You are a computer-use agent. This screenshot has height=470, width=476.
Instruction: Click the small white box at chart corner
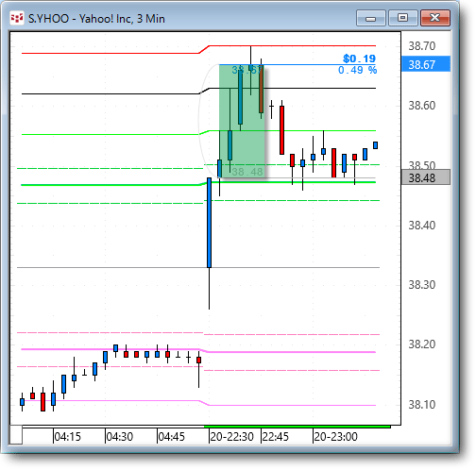point(16,435)
